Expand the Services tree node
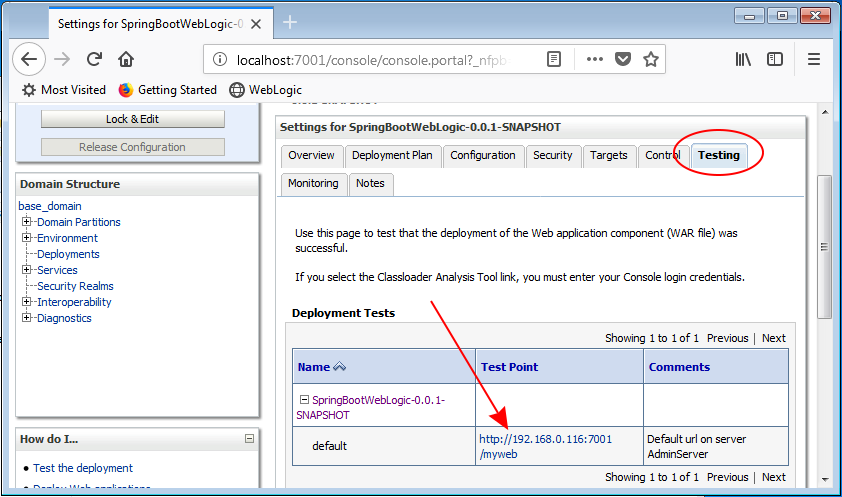842x497 pixels. pos(26,269)
